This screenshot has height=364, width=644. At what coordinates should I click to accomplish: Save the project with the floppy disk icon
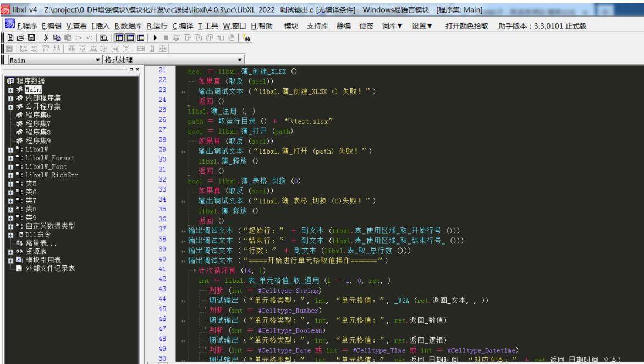tap(31, 37)
